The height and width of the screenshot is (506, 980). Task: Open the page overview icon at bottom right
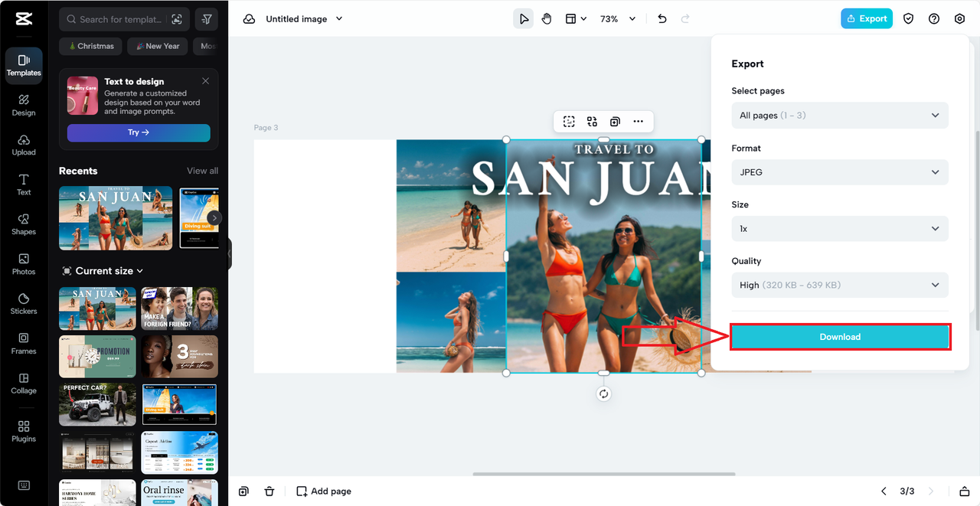tap(965, 491)
